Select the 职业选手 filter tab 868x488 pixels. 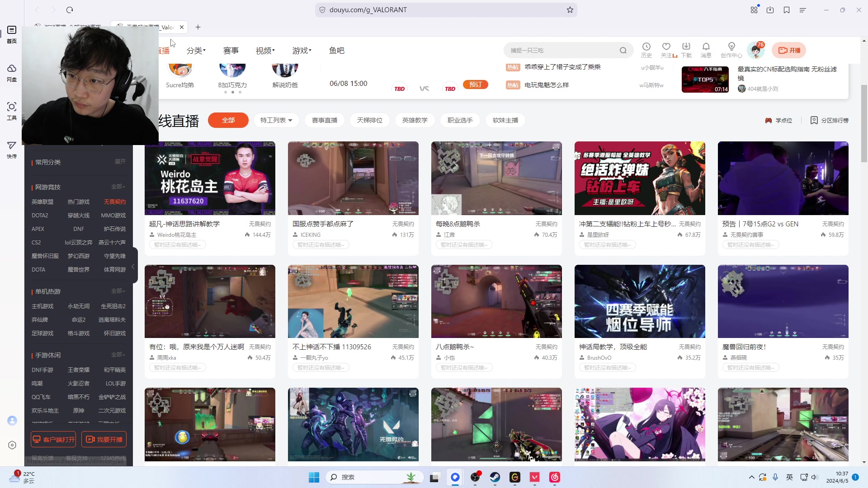click(460, 120)
